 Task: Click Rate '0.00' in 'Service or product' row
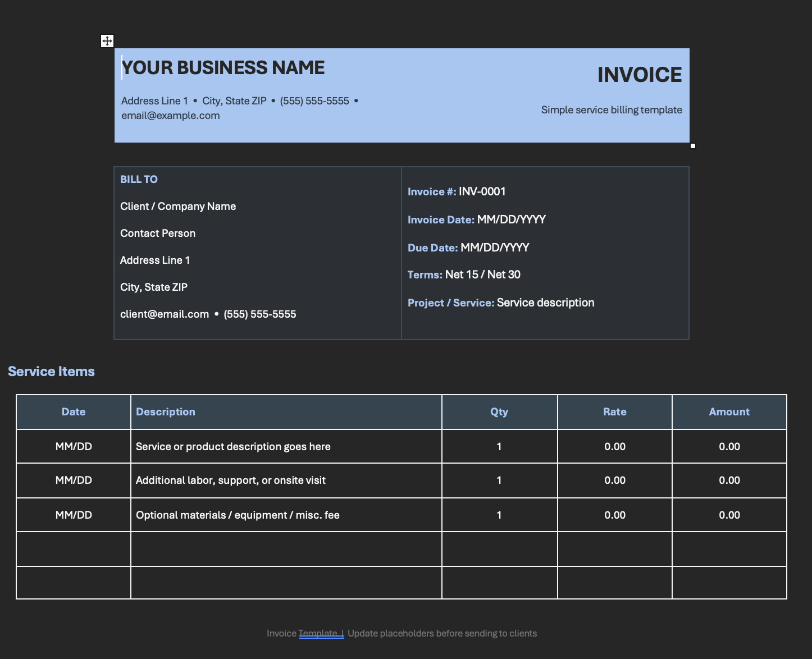pyautogui.click(x=615, y=447)
